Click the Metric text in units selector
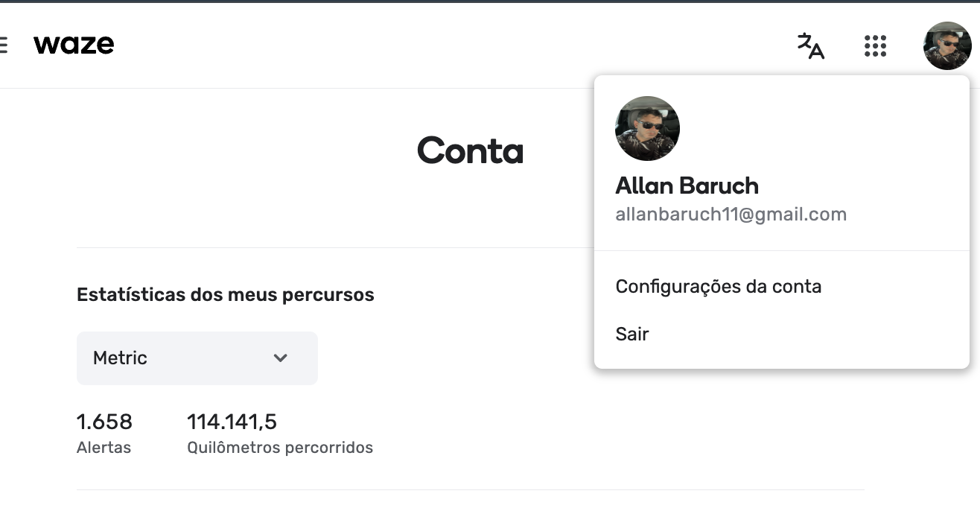Viewport: 980px width, 517px height. pos(120,358)
